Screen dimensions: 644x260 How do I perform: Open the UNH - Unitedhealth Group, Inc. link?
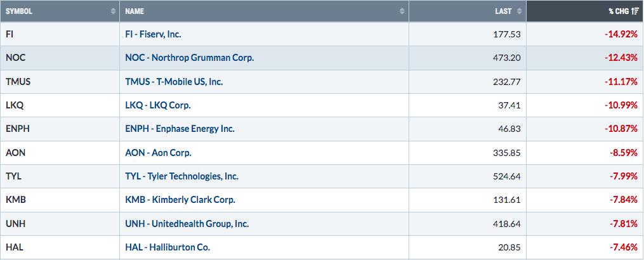[187, 224]
